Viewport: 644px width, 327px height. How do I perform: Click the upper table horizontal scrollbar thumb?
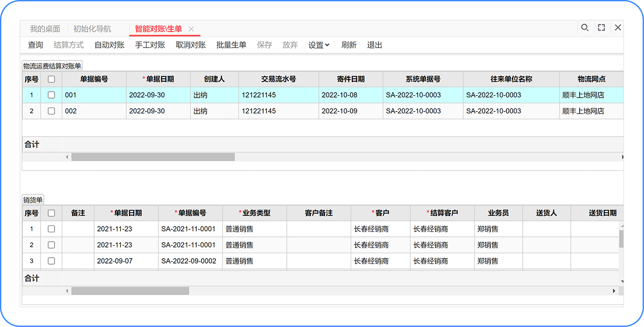(x=153, y=157)
